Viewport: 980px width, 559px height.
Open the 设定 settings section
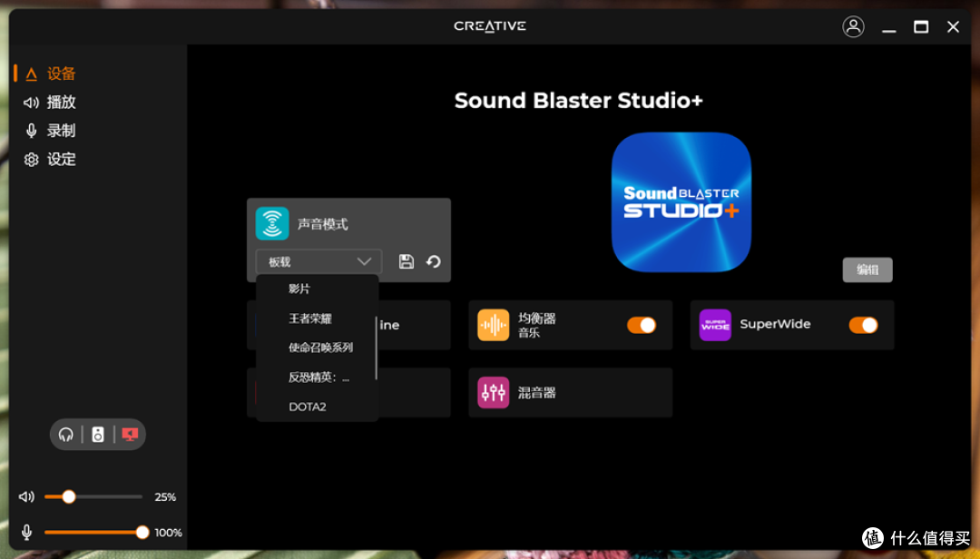click(62, 160)
